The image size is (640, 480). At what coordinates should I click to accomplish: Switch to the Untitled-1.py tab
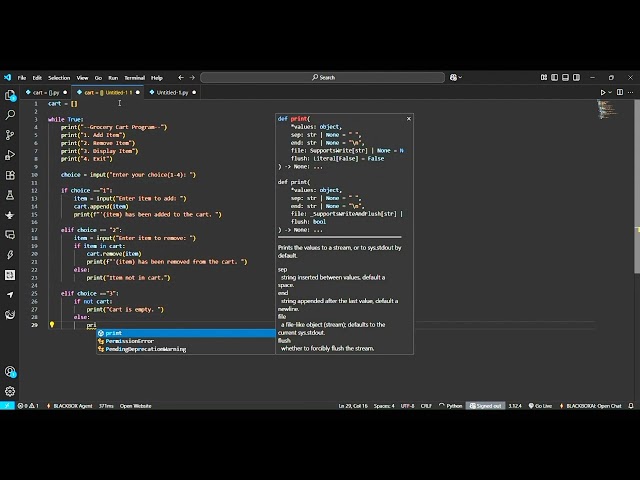pyautogui.click(x=172, y=93)
